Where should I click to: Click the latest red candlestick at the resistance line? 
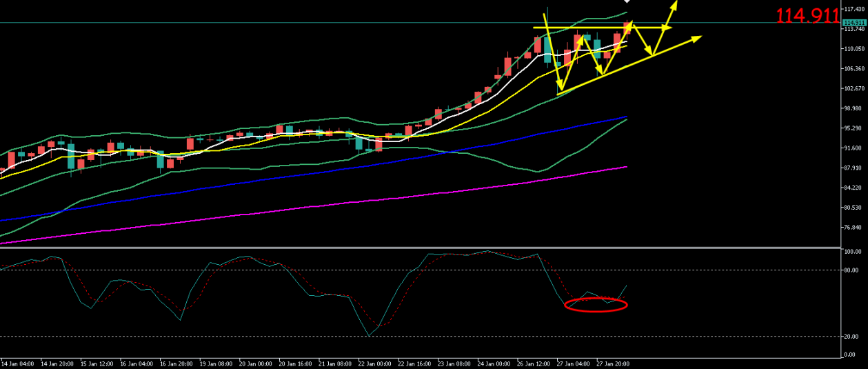(x=627, y=28)
